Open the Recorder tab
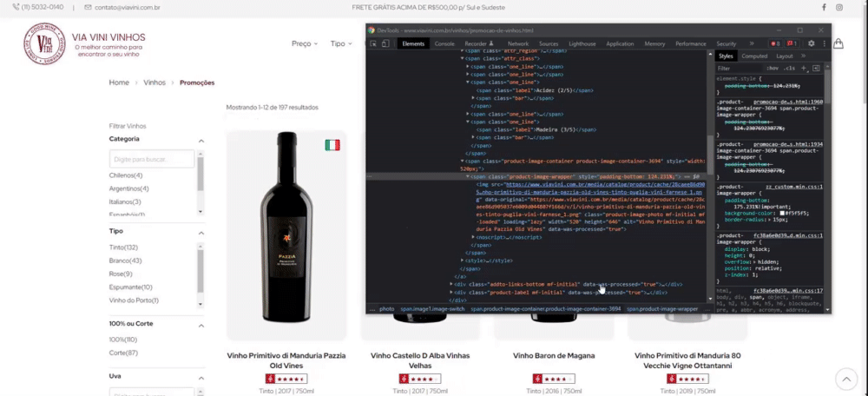This screenshot has width=868, height=396. point(479,43)
